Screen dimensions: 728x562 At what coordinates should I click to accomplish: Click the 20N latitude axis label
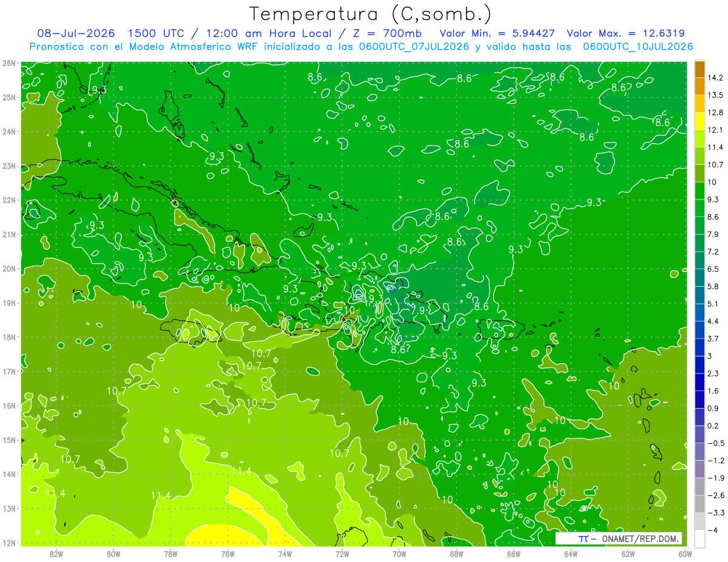tap(8, 269)
